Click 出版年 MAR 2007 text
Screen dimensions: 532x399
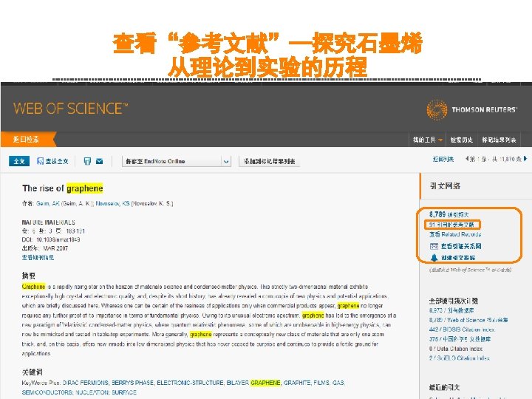[x=45, y=248]
